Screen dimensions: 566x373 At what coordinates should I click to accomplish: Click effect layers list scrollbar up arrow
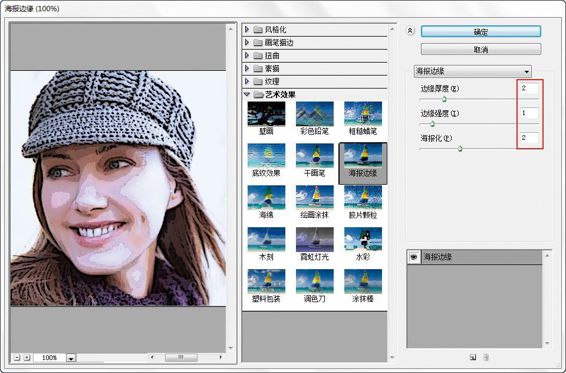click(x=547, y=255)
